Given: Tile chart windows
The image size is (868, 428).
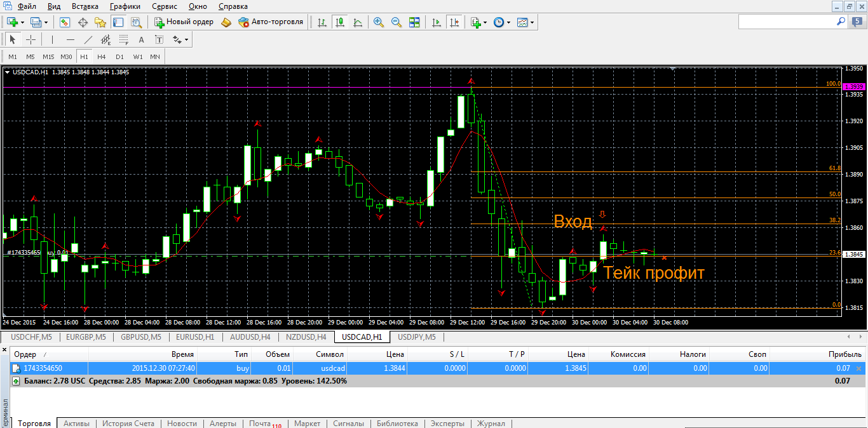Looking at the screenshot, I should pos(414,22).
